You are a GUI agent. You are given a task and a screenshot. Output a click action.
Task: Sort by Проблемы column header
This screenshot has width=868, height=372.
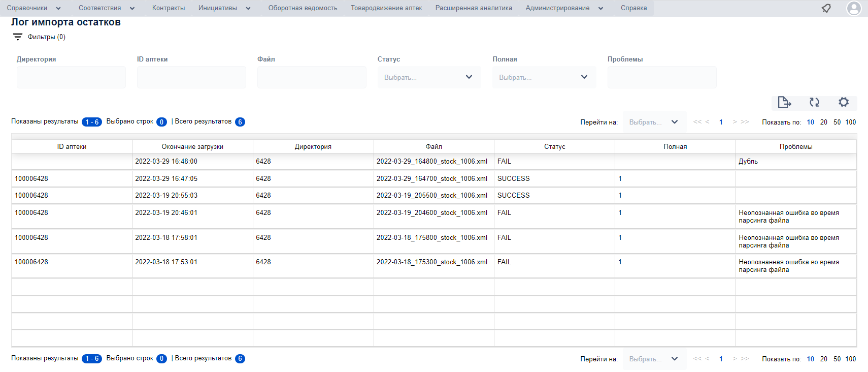pos(796,146)
